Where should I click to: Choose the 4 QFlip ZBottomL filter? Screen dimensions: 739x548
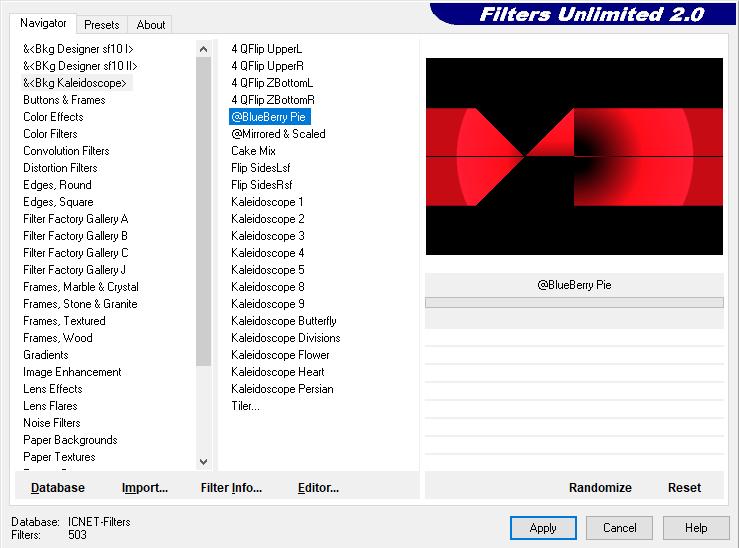[272, 83]
